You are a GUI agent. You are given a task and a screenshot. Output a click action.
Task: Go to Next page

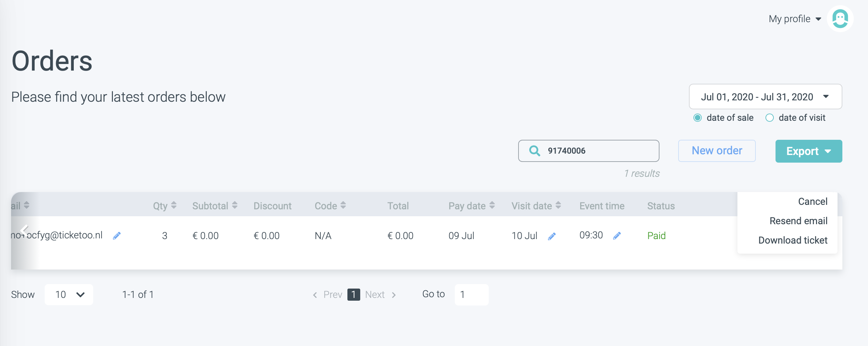click(x=380, y=294)
